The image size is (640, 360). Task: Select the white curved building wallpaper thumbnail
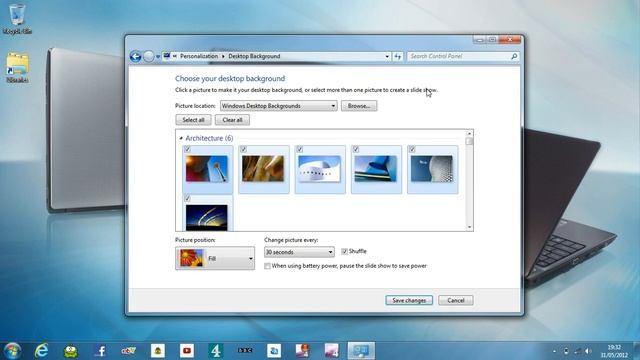(320, 169)
